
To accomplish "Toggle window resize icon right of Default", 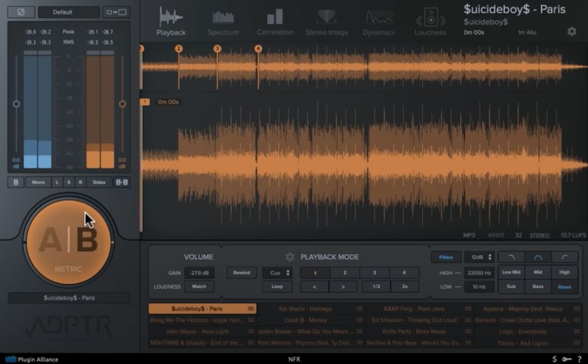I will [x=117, y=12].
